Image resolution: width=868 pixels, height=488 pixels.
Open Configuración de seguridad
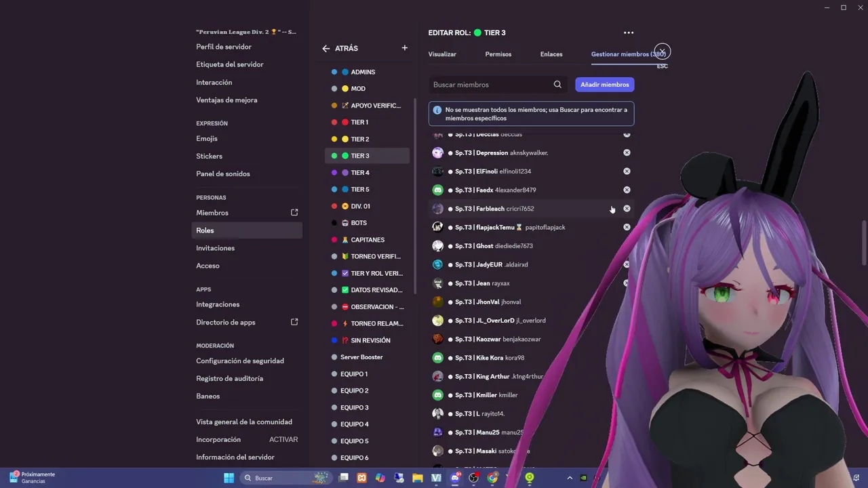coord(247,361)
